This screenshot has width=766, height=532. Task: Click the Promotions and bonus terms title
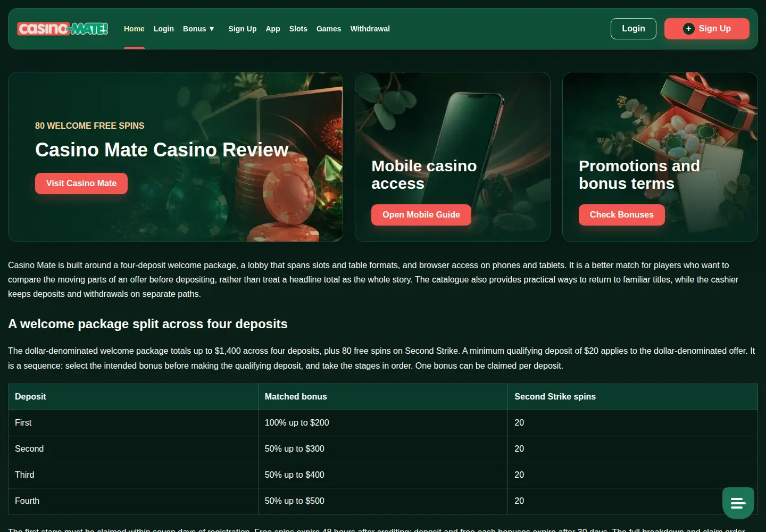(639, 174)
